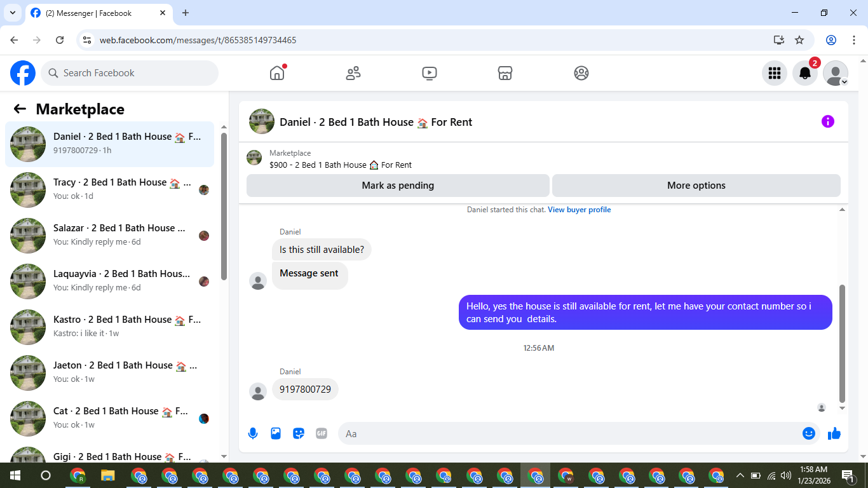Open the Groups icon in top navigation
Image resolution: width=868 pixels, height=488 pixels.
tap(581, 73)
